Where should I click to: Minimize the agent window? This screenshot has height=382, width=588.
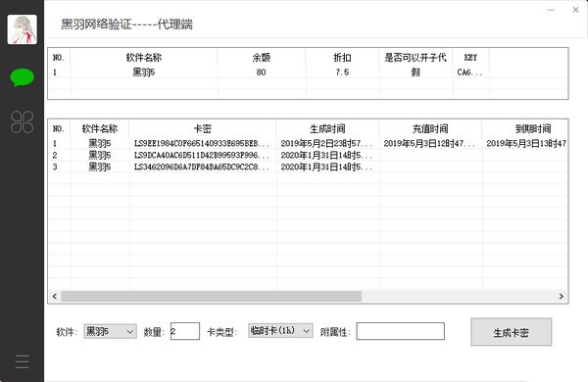click(551, 10)
